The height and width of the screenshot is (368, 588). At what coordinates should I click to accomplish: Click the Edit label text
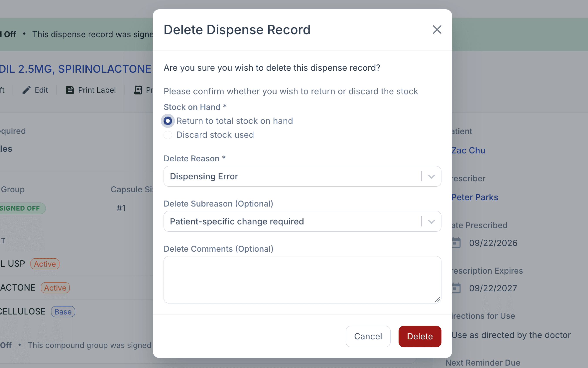coord(41,90)
